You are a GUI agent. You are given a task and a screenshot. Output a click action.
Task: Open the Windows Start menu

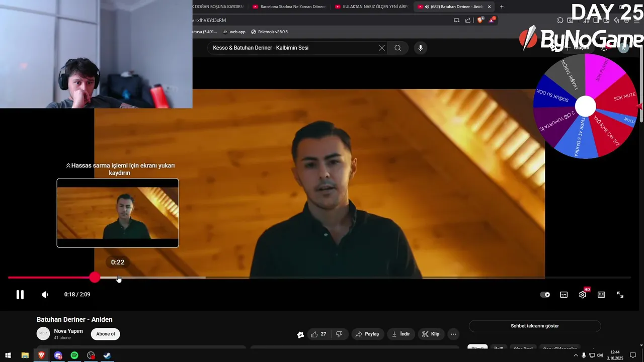pos(8,355)
